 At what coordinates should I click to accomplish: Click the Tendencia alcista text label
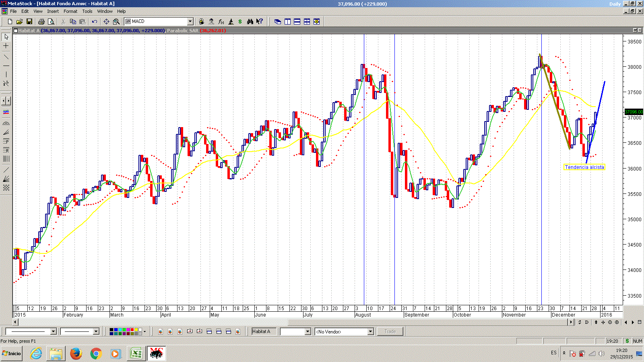coord(584,167)
